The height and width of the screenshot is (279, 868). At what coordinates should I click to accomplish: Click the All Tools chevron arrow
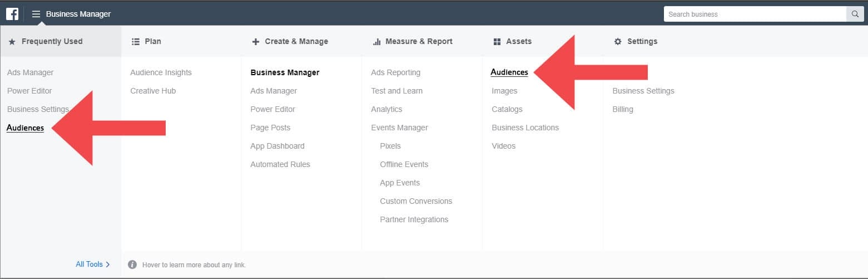point(108,265)
